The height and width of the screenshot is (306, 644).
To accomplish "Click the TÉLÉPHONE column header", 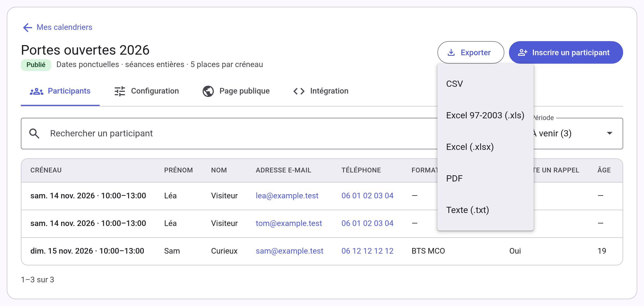I will 361,170.
